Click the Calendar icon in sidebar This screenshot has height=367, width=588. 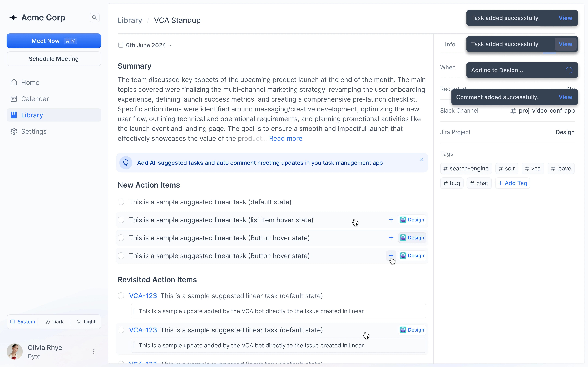coord(14,99)
